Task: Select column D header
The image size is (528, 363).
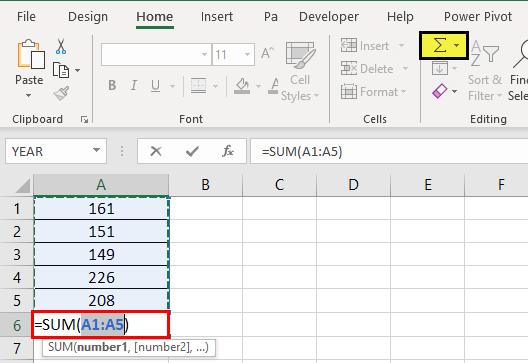Action: [354, 185]
